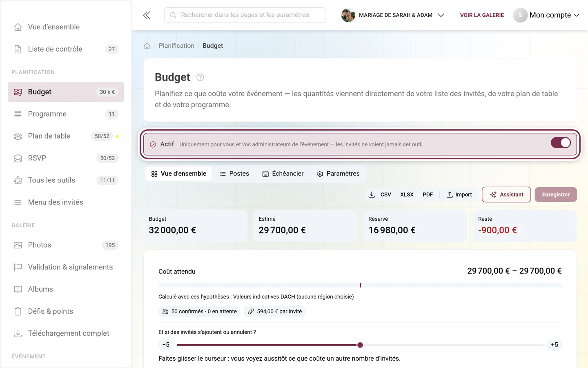Click the Tous les outils puzzle icon
Image resolution: width=588 pixels, height=368 pixels.
[x=18, y=180]
